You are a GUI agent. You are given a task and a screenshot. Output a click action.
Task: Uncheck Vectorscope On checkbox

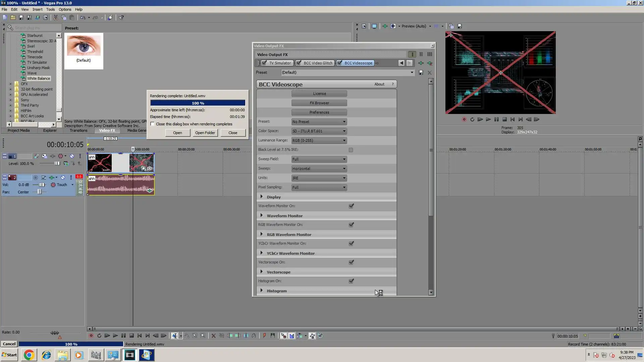coord(351,262)
